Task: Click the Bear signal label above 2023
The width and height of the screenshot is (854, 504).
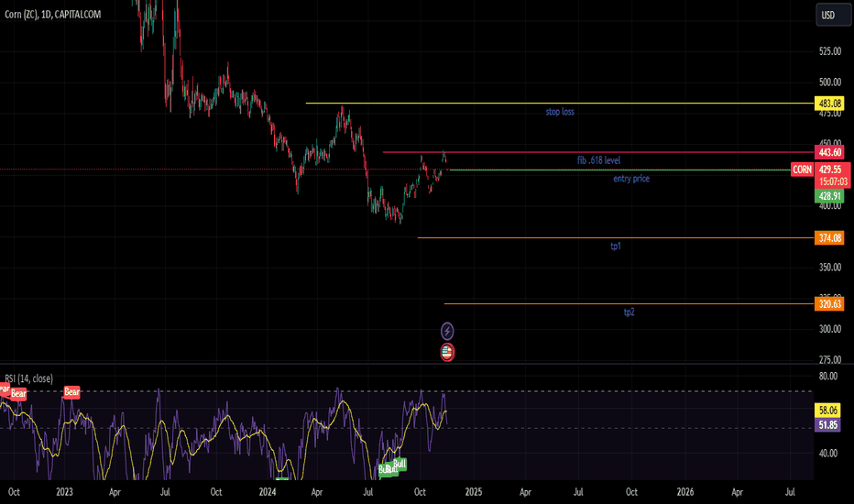Action: pos(71,392)
